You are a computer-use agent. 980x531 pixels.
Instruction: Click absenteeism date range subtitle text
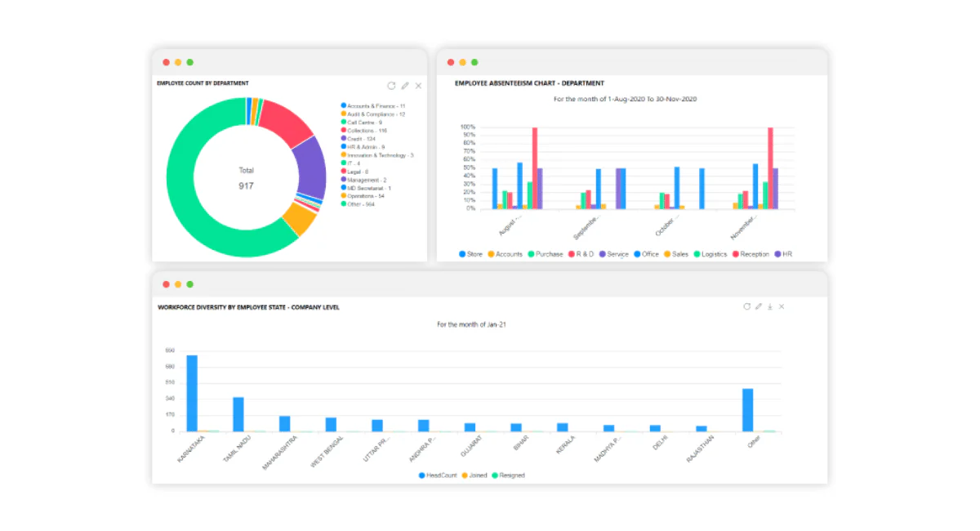tap(625, 99)
